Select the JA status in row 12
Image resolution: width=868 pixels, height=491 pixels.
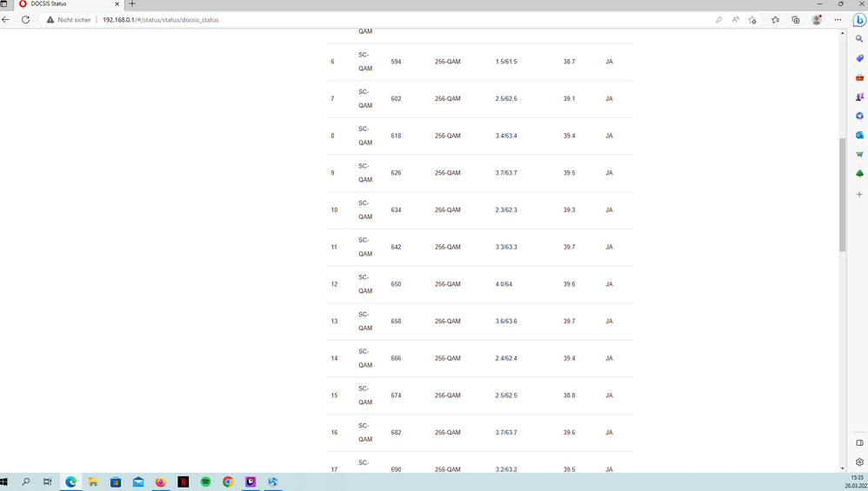coord(609,284)
